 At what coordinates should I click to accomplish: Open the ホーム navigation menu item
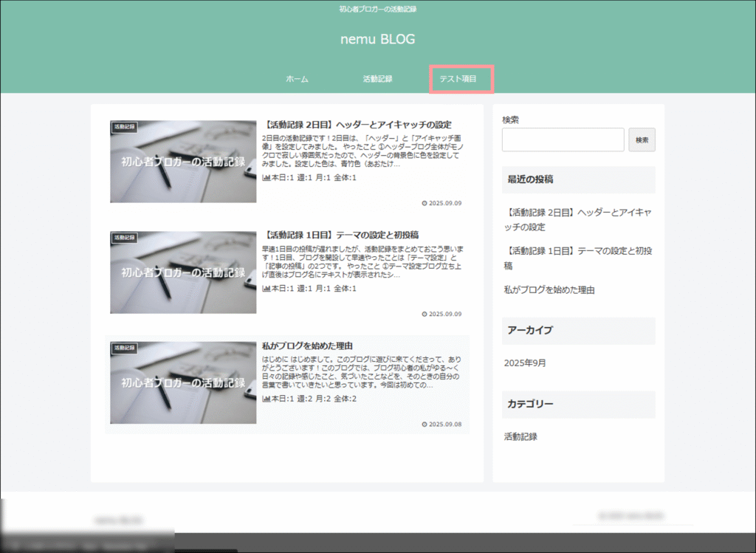point(297,79)
